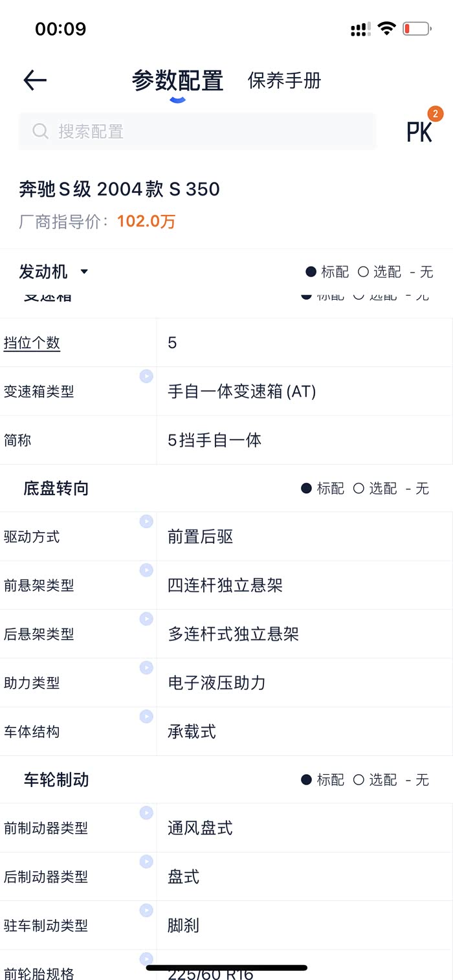453x980 pixels.
Task: Tap the search magnifier icon
Action: 41,131
